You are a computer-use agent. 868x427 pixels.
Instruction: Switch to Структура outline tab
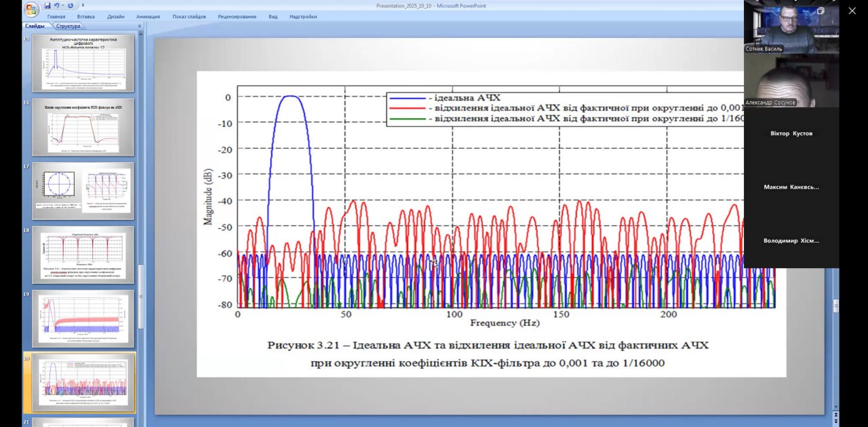(68, 26)
